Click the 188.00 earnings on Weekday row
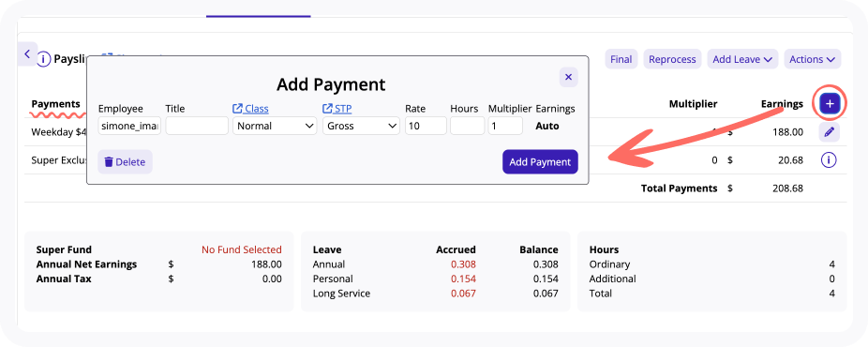 click(787, 131)
